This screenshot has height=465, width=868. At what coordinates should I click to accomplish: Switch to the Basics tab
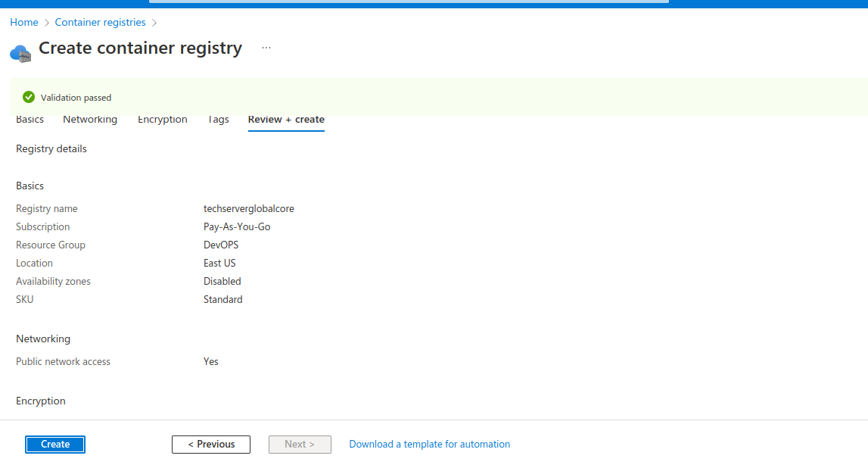coord(30,119)
